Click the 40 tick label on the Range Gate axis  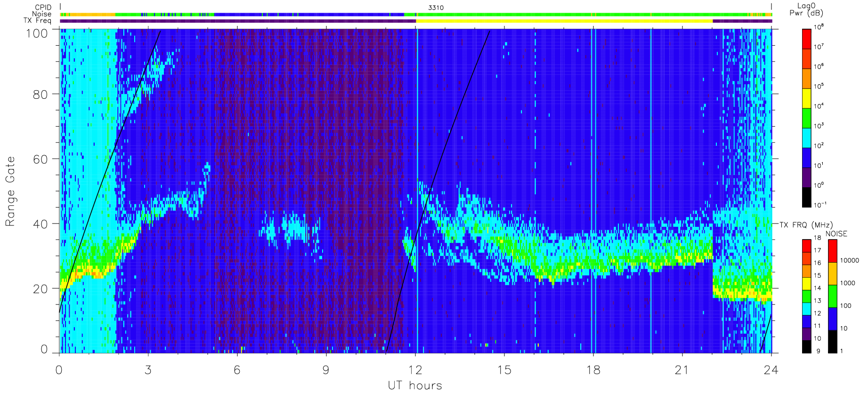click(41, 224)
